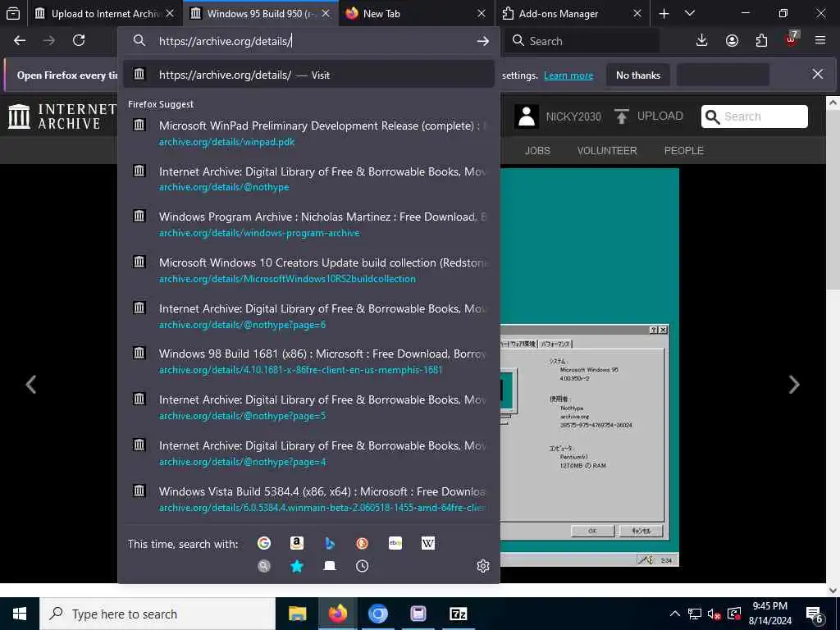840x630 pixels.
Task: Open the @nothype?page=4 suggestion
Action: (x=308, y=453)
